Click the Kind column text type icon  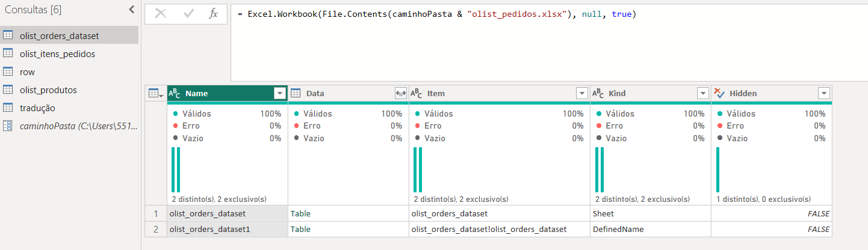(598, 93)
